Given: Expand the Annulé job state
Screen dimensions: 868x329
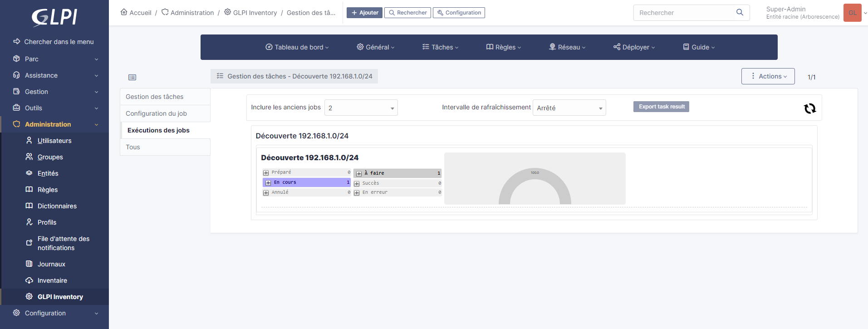Looking at the screenshot, I should (x=266, y=193).
